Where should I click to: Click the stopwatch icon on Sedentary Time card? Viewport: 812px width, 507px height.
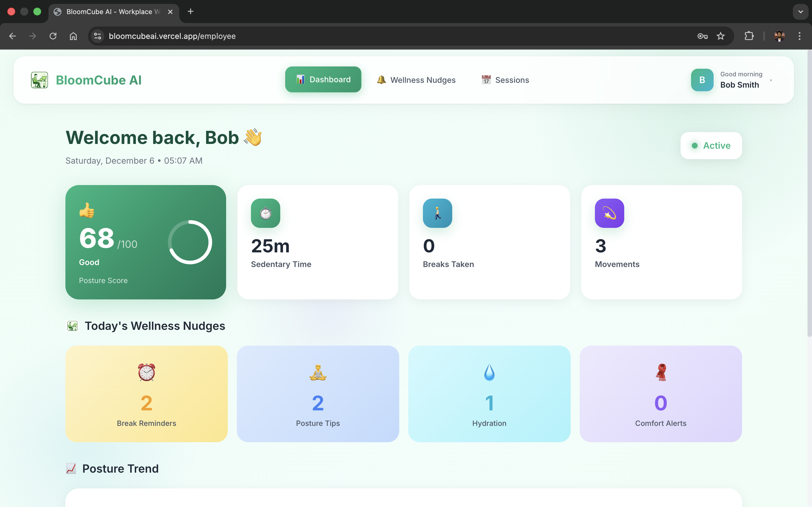(265, 213)
